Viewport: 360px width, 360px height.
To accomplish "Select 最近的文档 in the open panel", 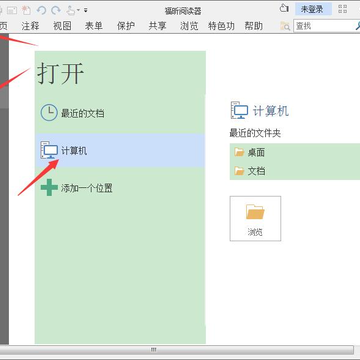I will coord(120,113).
